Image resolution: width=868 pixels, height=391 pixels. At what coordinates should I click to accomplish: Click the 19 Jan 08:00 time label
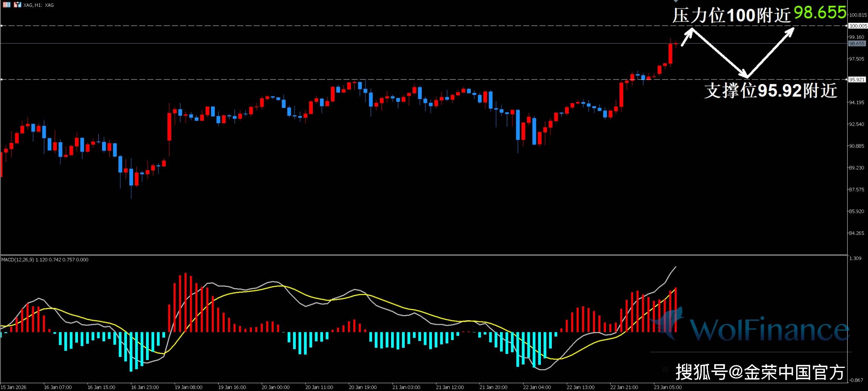click(188, 387)
